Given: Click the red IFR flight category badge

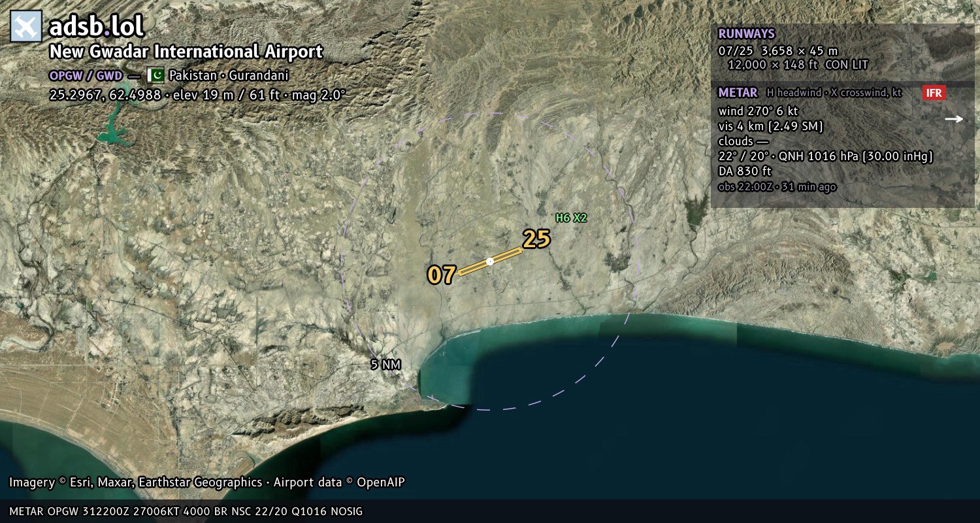Looking at the screenshot, I should 934,93.
